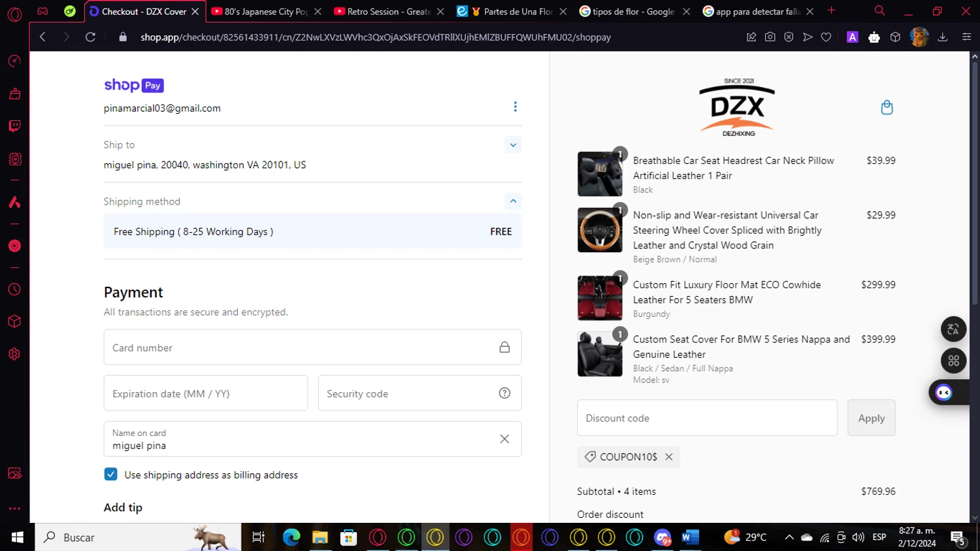Collapse the Shipping method section chevron
This screenshot has height=551, width=980.
coord(513,201)
